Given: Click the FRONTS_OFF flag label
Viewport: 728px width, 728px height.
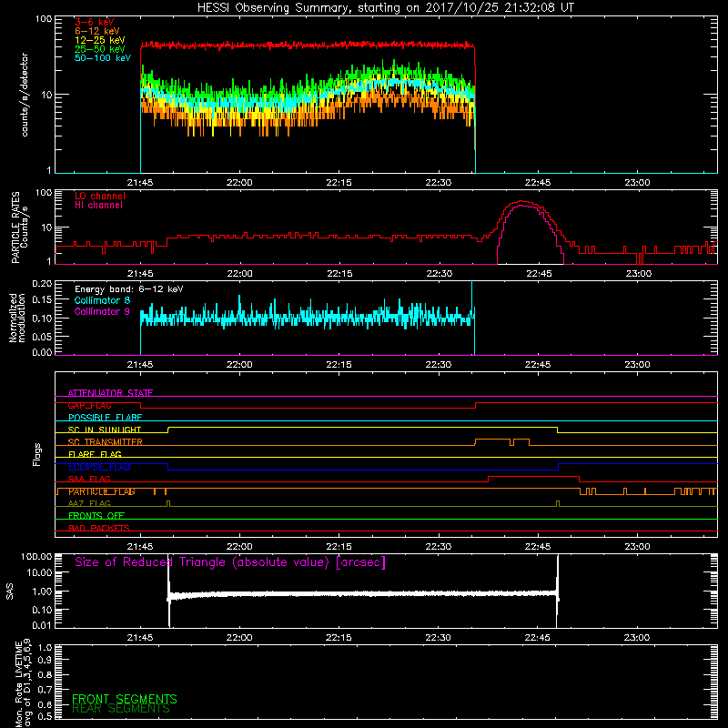Looking at the screenshot, I should coord(96,515).
